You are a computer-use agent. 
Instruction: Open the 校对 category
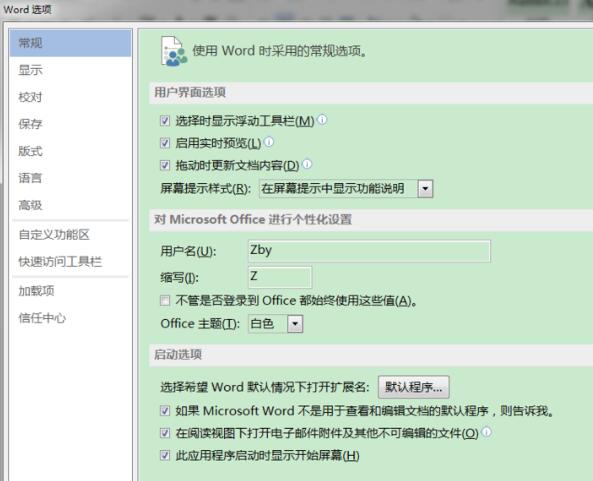point(70,97)
